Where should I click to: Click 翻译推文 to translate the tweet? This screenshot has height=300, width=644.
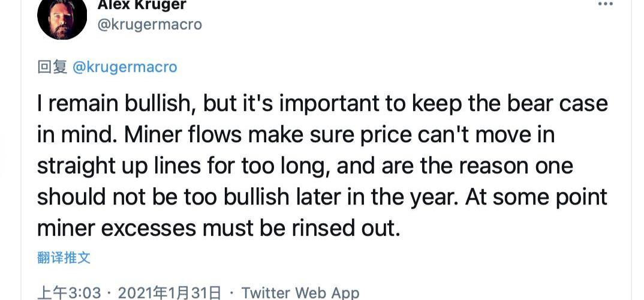(x=64, y=258)
